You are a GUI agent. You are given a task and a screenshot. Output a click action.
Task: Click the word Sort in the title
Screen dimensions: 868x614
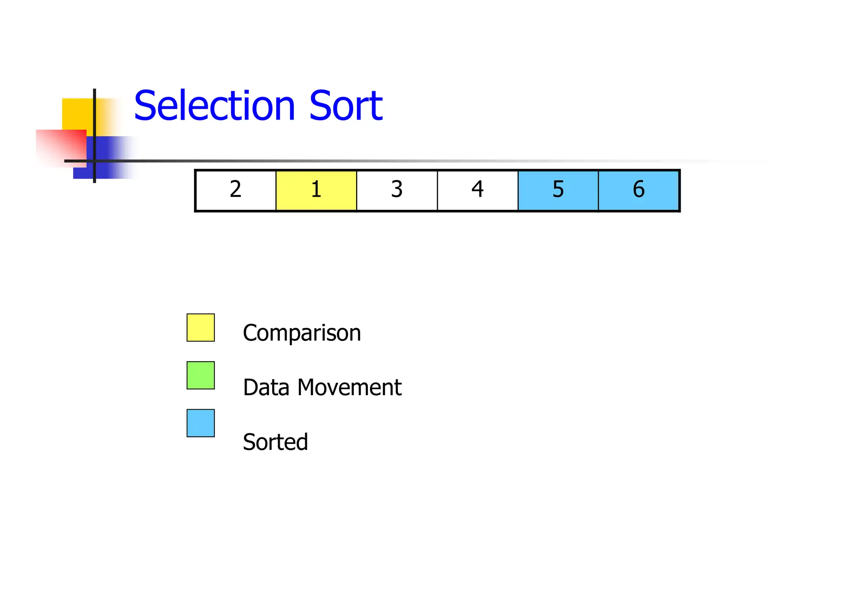[x=346, y=106]
